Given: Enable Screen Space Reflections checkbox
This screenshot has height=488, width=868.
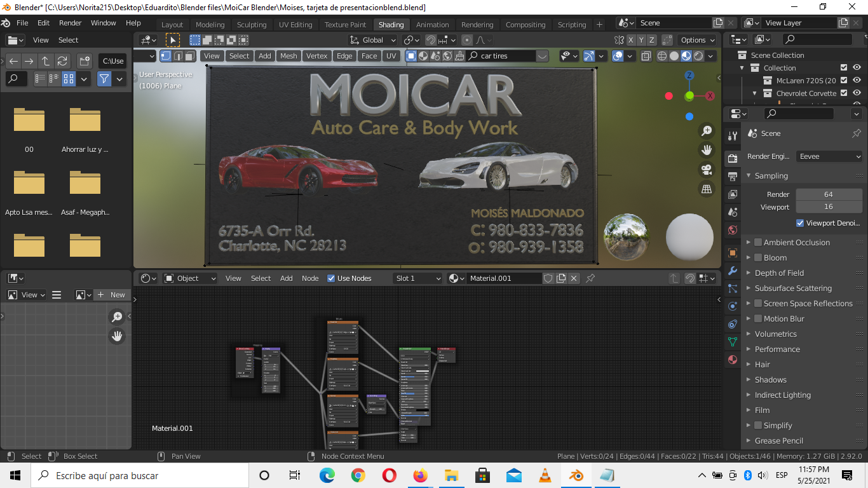Looking at the screenshot, I should [x=758, y=304].
